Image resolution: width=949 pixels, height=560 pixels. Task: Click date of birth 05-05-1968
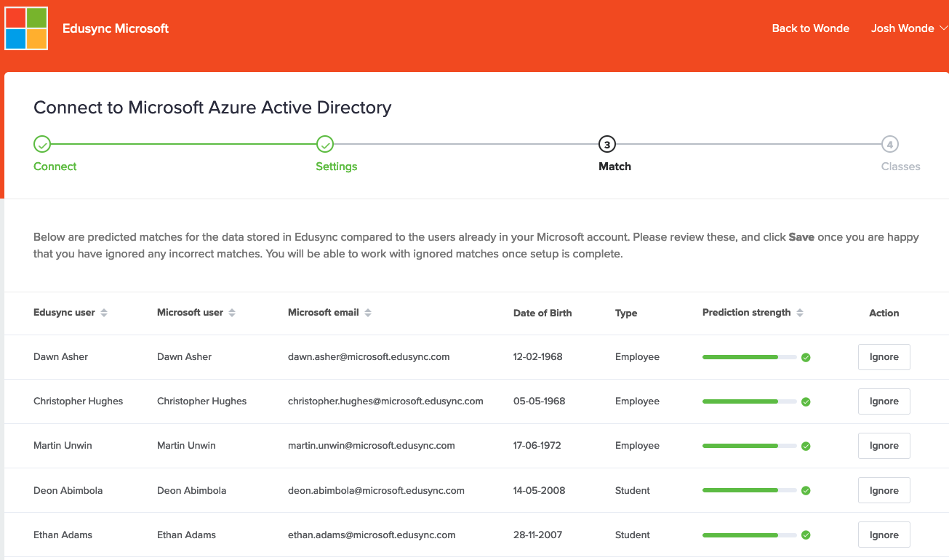pos(539,401)
